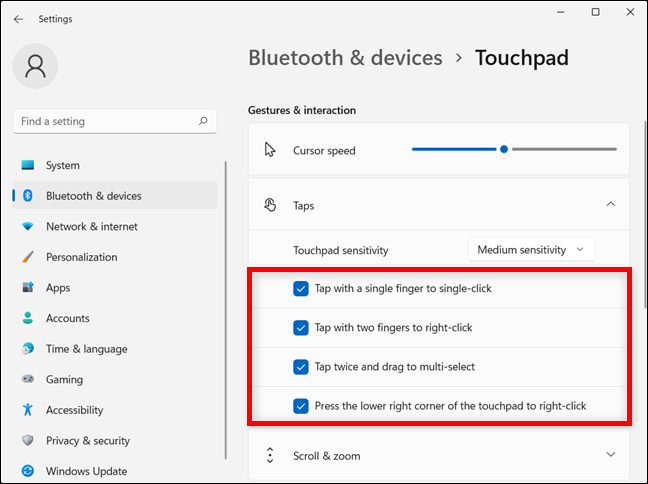648x484 pixels.
Task: Collapse the Taps section chevron
Action: click(610, 205)
